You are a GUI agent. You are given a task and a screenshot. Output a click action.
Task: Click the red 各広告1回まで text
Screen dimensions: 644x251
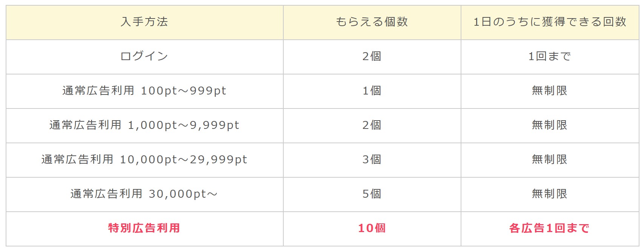click(549, 228)
